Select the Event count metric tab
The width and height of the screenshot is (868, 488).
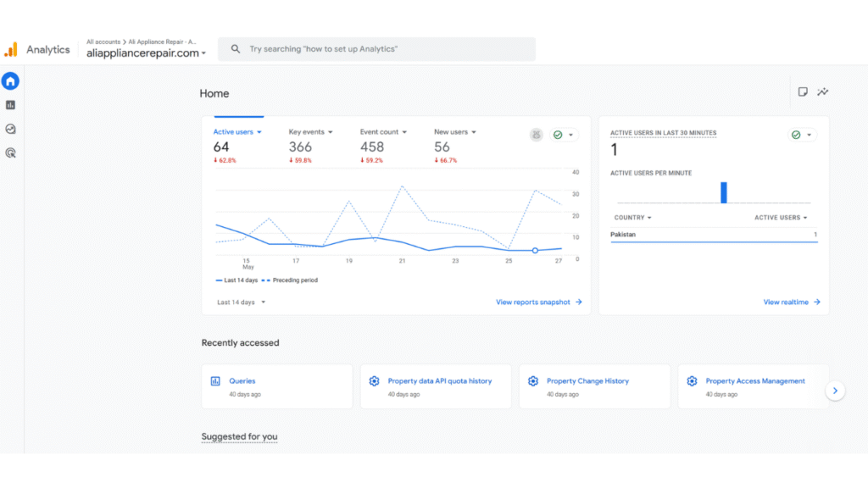point(383,132)
